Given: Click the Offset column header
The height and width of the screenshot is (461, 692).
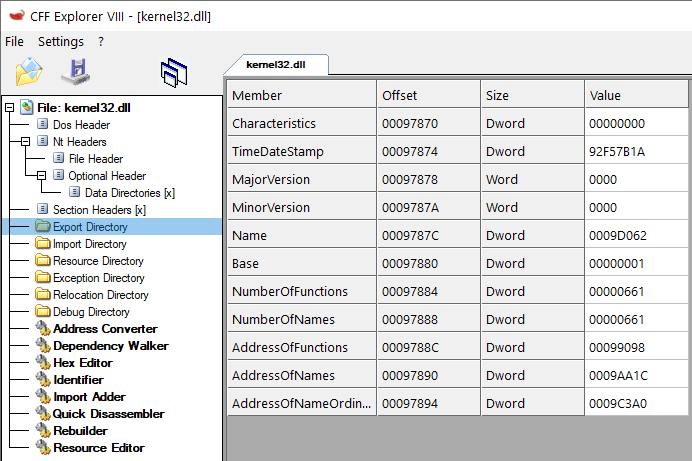Looking at the screenshot, I should [429, 95].
